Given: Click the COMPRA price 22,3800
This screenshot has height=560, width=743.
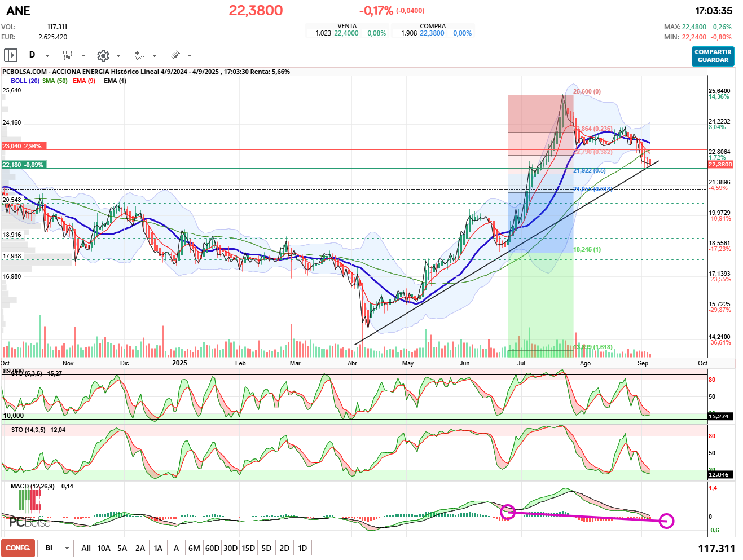Looking at the screenshot, I should pyautogui.click(x=432, y=33).
